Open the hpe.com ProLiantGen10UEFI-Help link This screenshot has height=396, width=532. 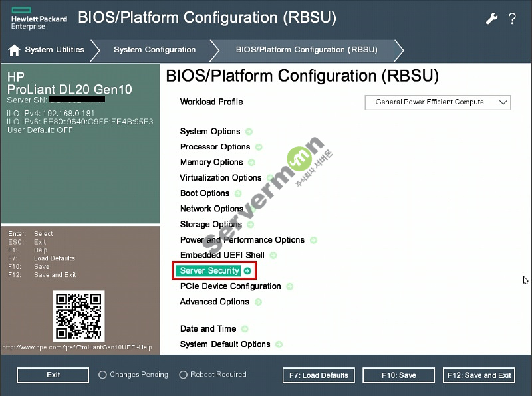pos(77,347)
